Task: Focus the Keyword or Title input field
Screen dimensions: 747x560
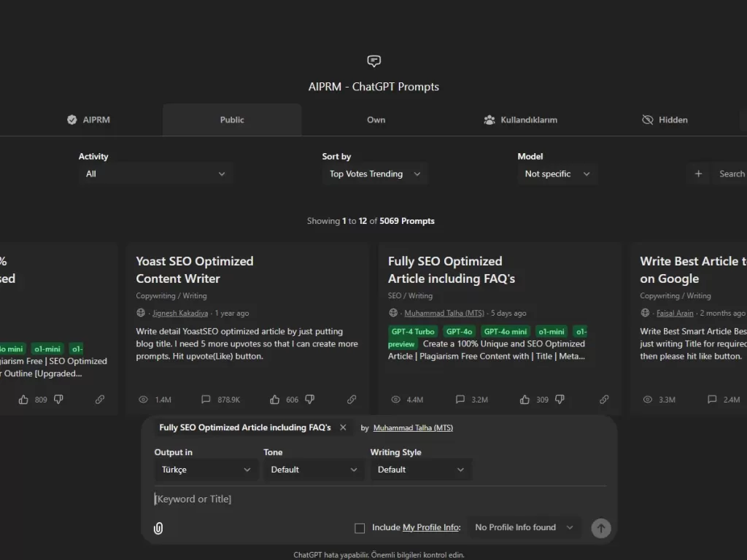Action: 380,499
